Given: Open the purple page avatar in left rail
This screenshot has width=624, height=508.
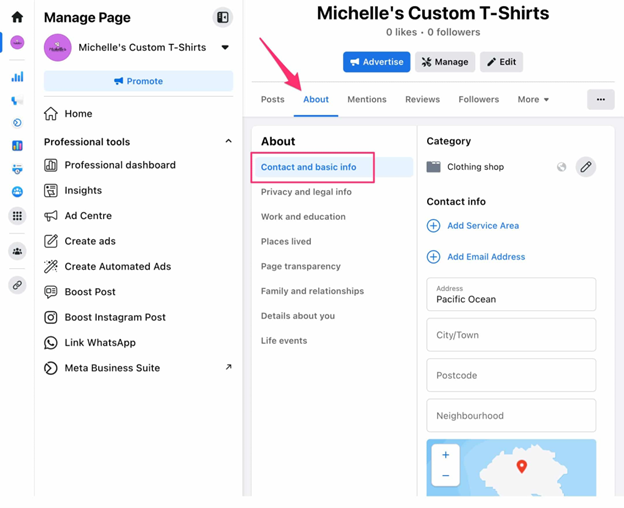Looking at the screenshot, I should click(x=17, y=42).
